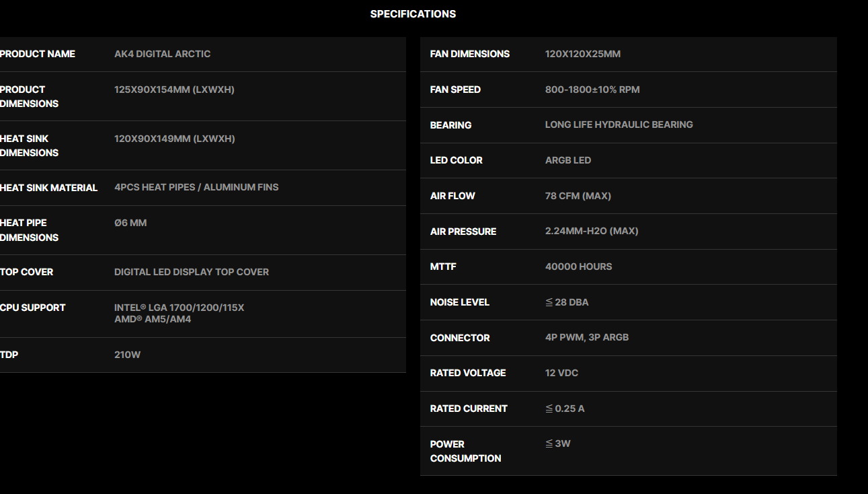
Task: Click the ARGB LED color value
Action: click(568, 160)
